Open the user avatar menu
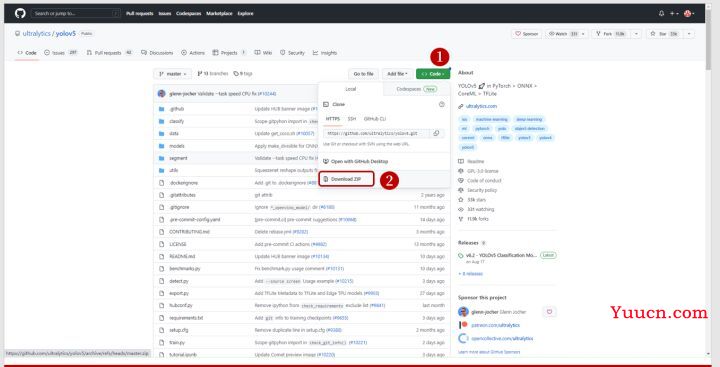720x367 pixels. coord(689,14)
